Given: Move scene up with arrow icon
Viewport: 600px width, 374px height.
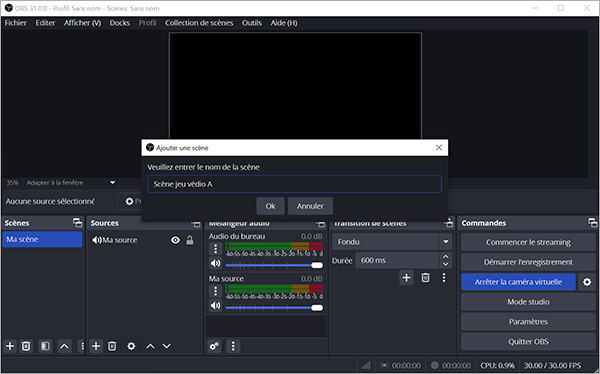Looking at the screenshot, I should 65,346.
